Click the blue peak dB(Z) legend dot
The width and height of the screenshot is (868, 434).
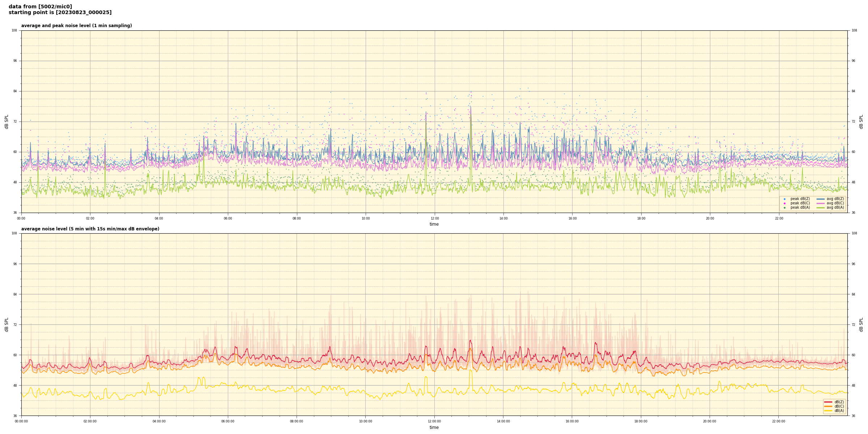tap(784, 199)
